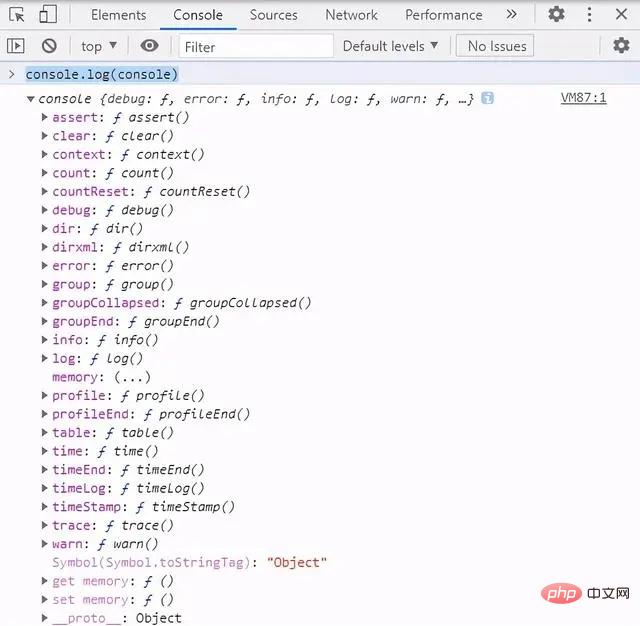The image size is (640, 626).
Task: Expand the set memory accessor
Action: tap(44, 599)
